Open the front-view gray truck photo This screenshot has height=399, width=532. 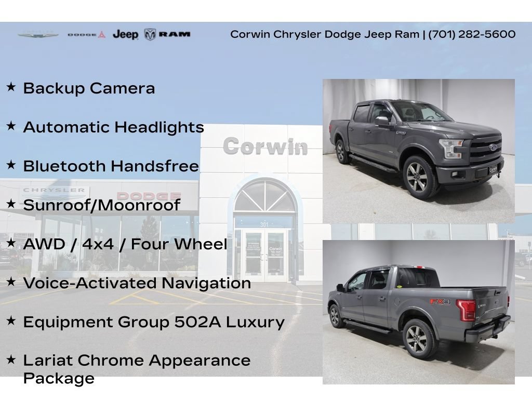[x=419, y=151]
